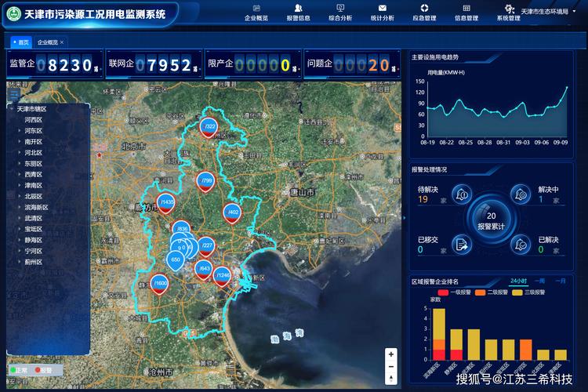Image resolution: width=588 pixels, height=392 pixels.
Task: Click the 已移交 transferred document icon
Action: (461, 245)
